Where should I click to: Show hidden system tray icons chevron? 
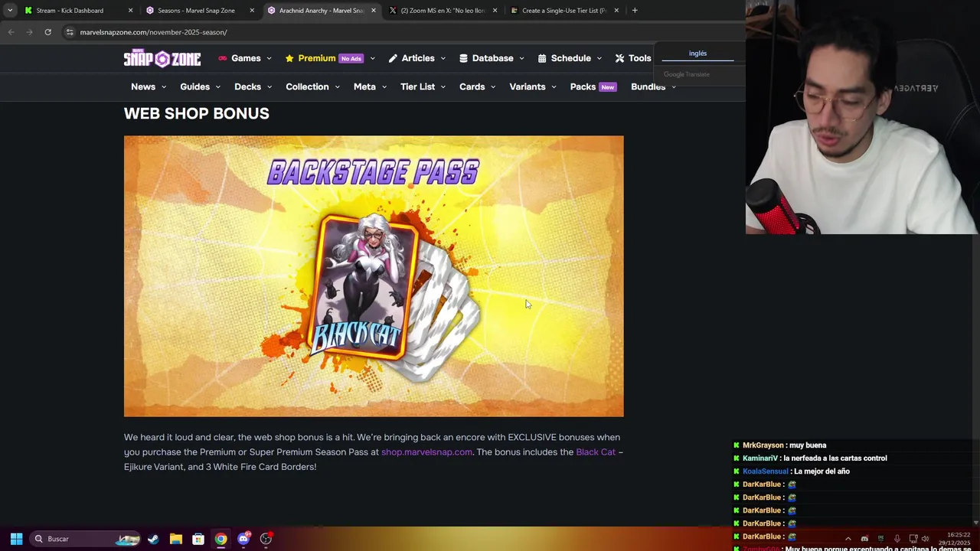[848, 539]
